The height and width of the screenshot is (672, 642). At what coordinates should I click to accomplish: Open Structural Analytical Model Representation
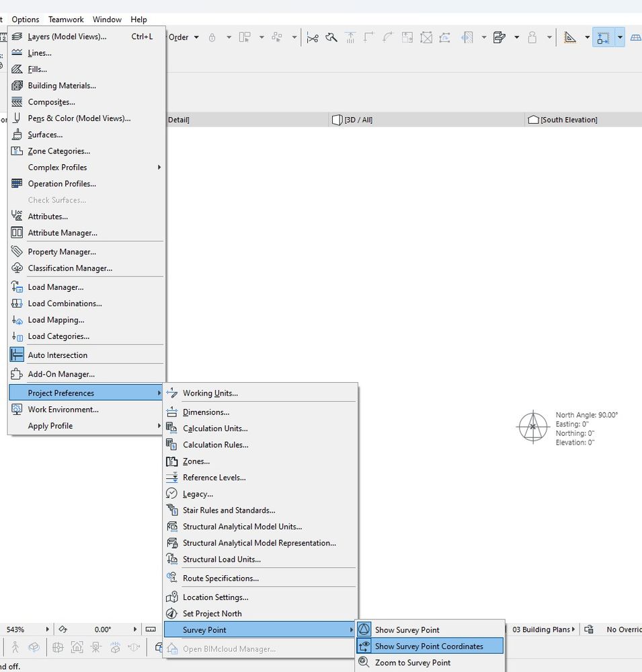tap(260, 543)
